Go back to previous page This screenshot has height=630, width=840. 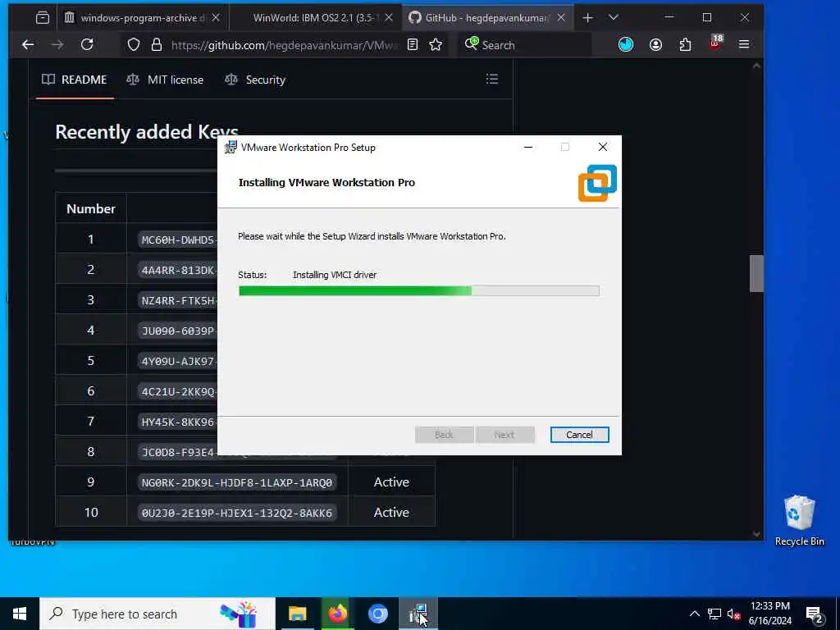click(x=28, y=45)
